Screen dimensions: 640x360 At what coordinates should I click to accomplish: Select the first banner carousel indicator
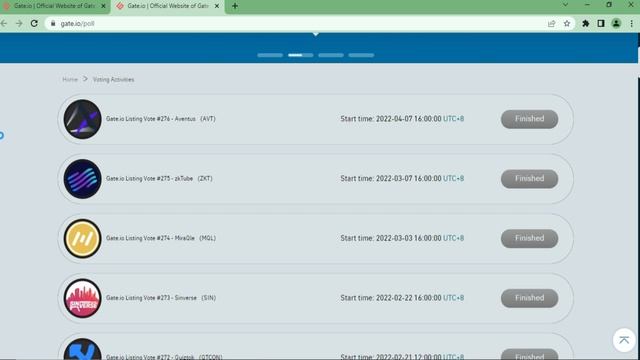coord(270,55)
